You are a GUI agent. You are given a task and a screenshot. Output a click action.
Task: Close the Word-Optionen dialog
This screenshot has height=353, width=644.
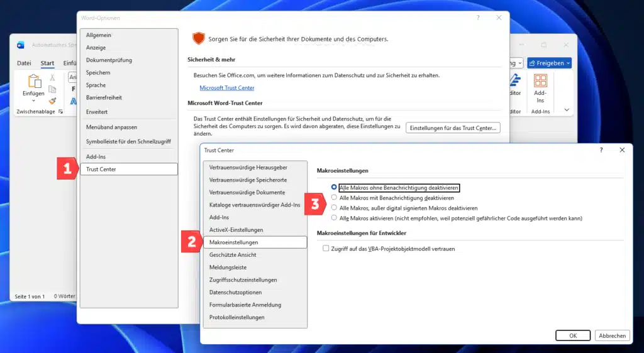pyautogui.click(x=499, y=18)
